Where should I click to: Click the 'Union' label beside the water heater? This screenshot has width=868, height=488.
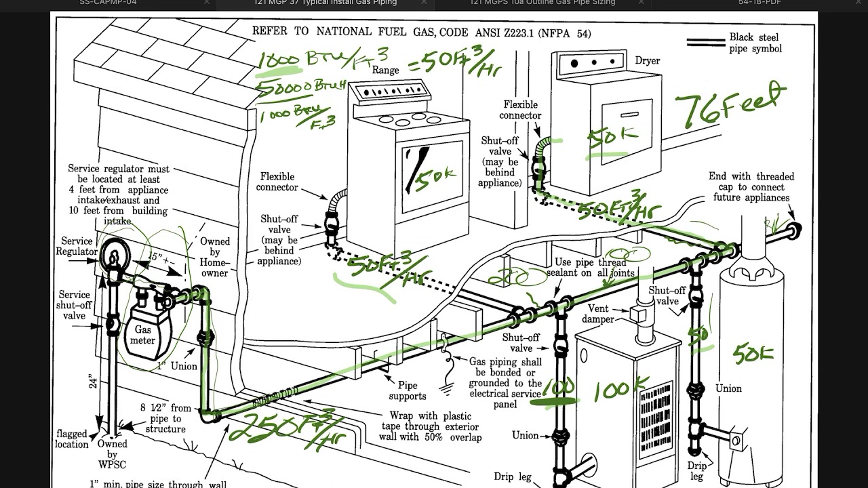[x=728, y=388]
